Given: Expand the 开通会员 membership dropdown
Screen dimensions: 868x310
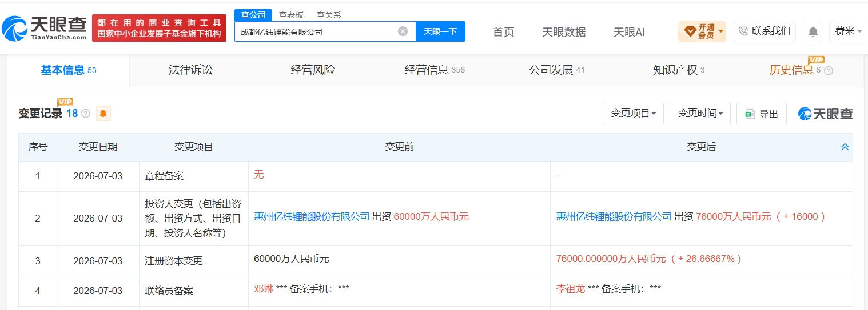Looking at the screenshot, I should tap(702, 31).
